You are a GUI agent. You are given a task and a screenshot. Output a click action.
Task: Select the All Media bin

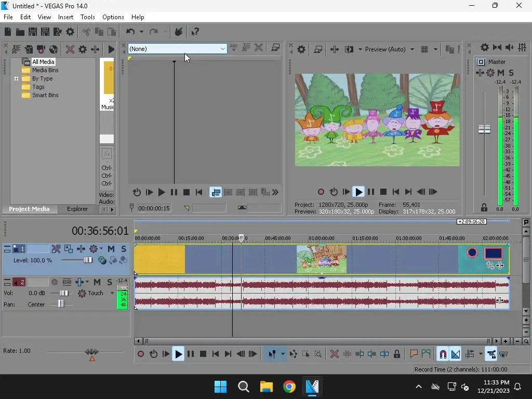[x=43, y=62]
